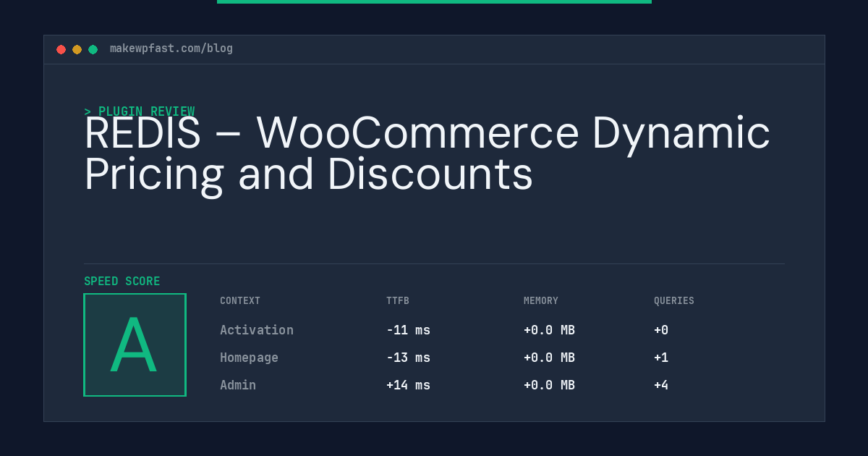The width and height of the screenshot is (868, 456).
Task: Click the yellow window dot
Action: [77, 49]
